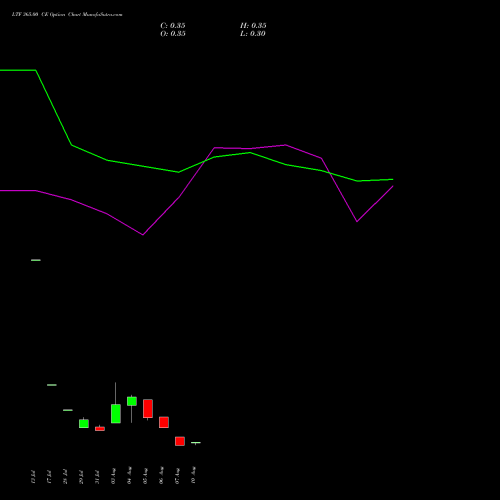Click the 07 Aug date label

click(x=177, y=476)
